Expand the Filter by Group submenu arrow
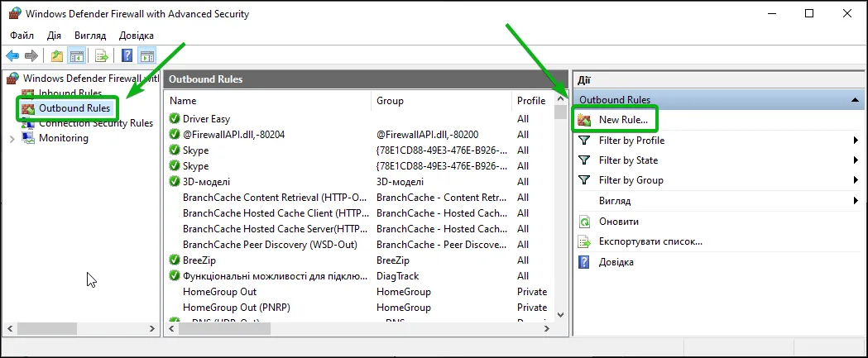Screen dimensions: 868x358 pyautogui.click(x=856, y=180)
